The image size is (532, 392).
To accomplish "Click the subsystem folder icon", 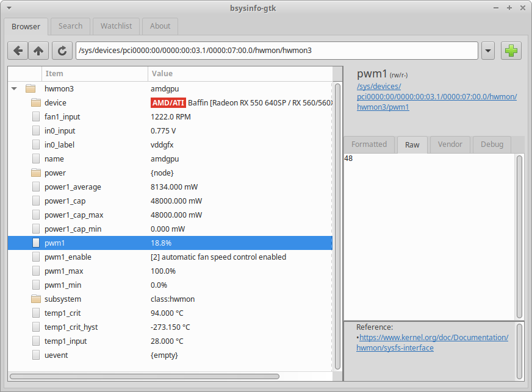I will coord(35,299).
